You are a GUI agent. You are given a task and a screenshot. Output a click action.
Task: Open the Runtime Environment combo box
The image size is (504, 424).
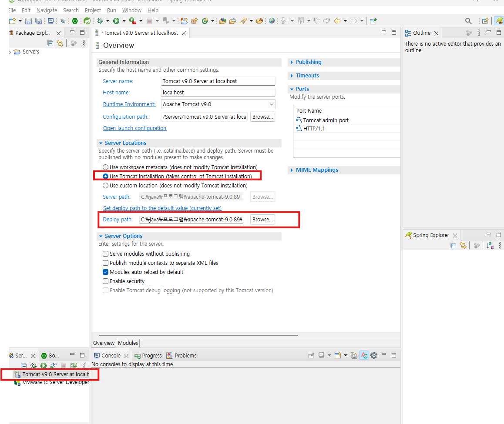coord(218,104)
